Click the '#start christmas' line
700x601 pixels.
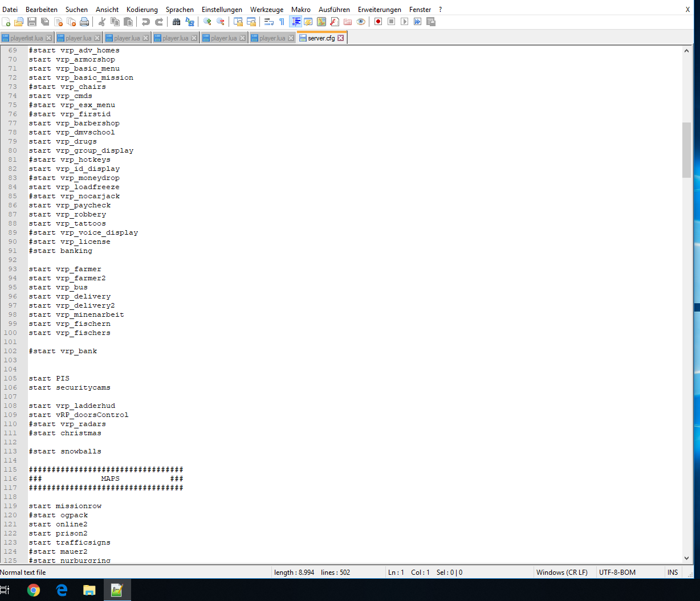[x=65, y=433]
